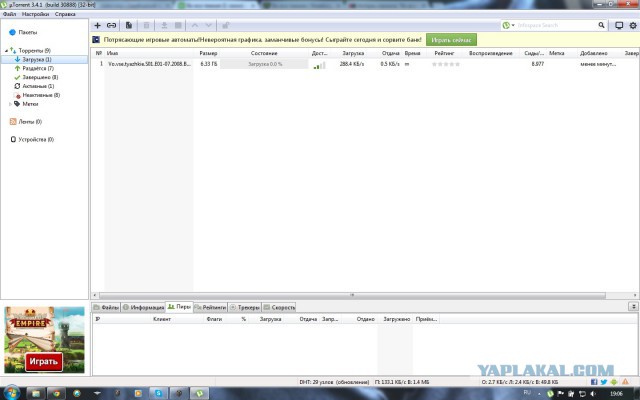Open the Настройки menu

pyautogui.click(x=35, y=15)
